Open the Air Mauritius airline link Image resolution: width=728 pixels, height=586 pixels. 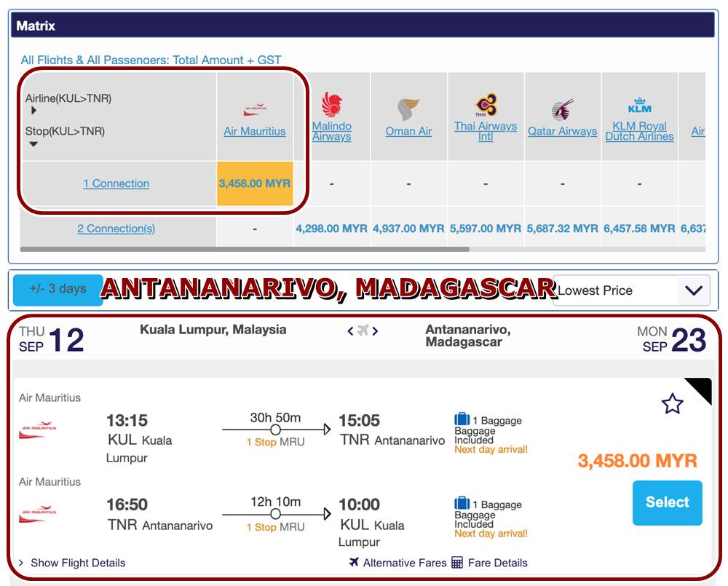coord(254,132)
